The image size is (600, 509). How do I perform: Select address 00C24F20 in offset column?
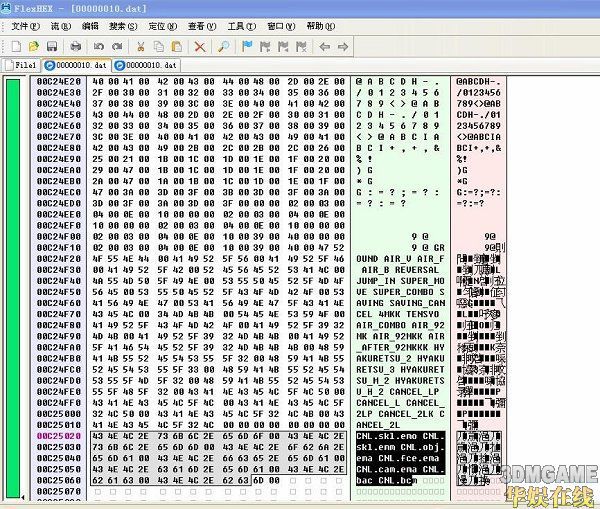point(59,259)
